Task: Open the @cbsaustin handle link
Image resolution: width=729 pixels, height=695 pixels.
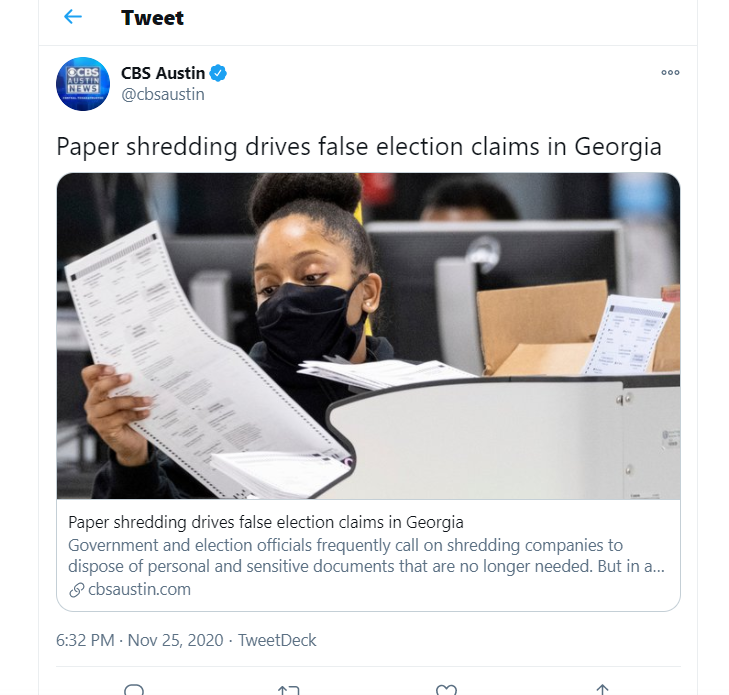Action: point(163,94)
